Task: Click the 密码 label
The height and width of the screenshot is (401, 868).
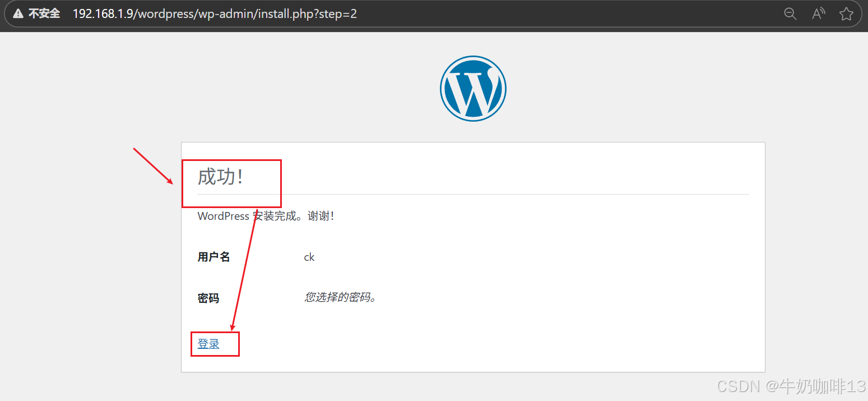Action: tap(208, 298)
